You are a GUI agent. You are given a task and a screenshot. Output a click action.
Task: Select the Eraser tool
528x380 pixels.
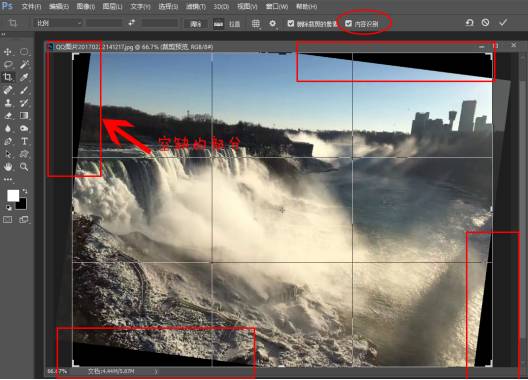point(7,116)
